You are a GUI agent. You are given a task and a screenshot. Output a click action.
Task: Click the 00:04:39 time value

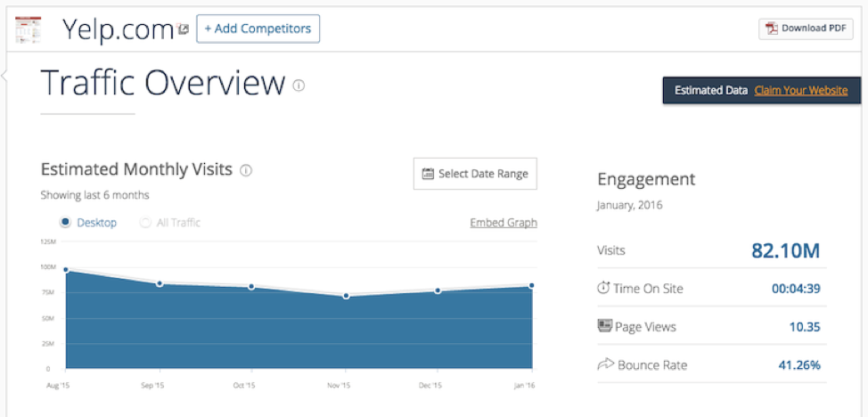[796, 289]
